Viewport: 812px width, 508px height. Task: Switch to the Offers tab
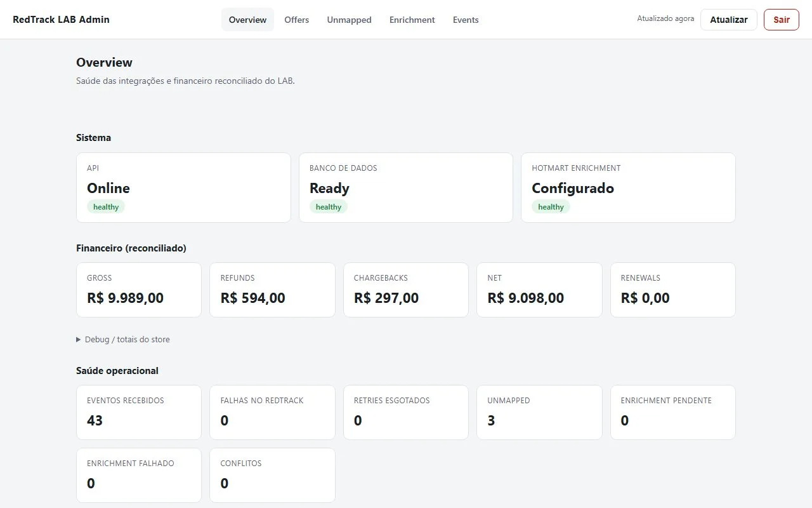[297, 20]
